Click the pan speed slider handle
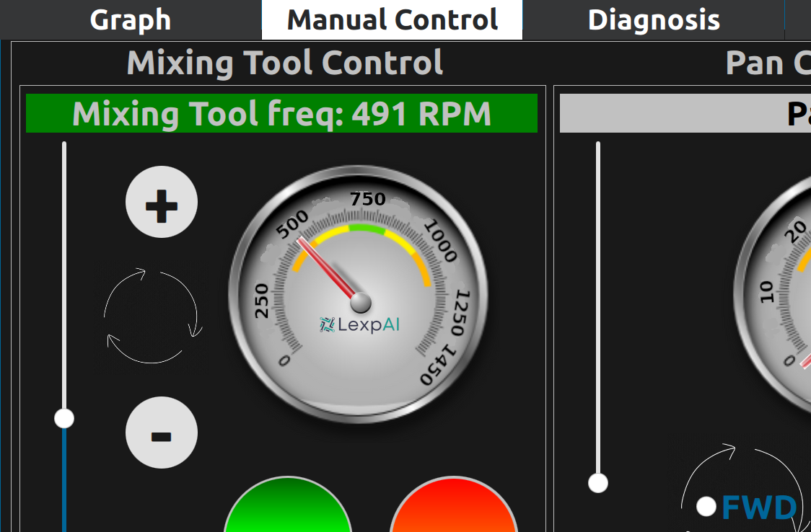 point(597,482)
